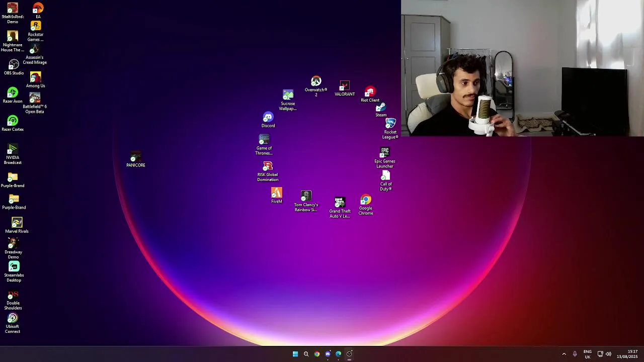The width and height of the screenshot is (644, 362).
Task: Select the Call of Duty shortcut
Action: (x=386, y=181)
